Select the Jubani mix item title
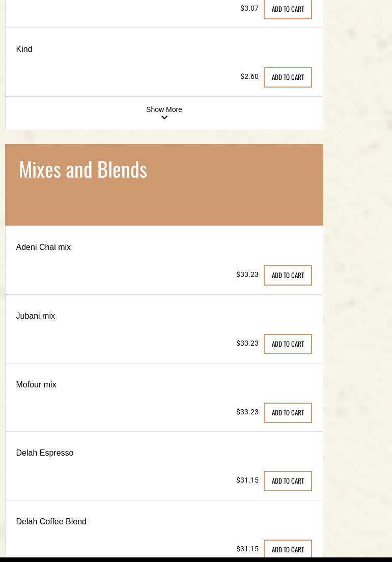 pos(35,316)
